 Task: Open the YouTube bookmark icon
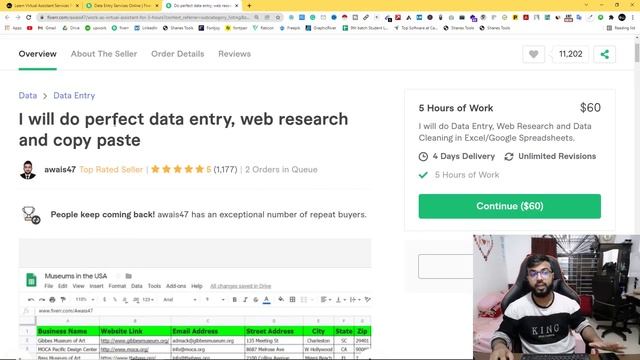(x=29, y=28)
